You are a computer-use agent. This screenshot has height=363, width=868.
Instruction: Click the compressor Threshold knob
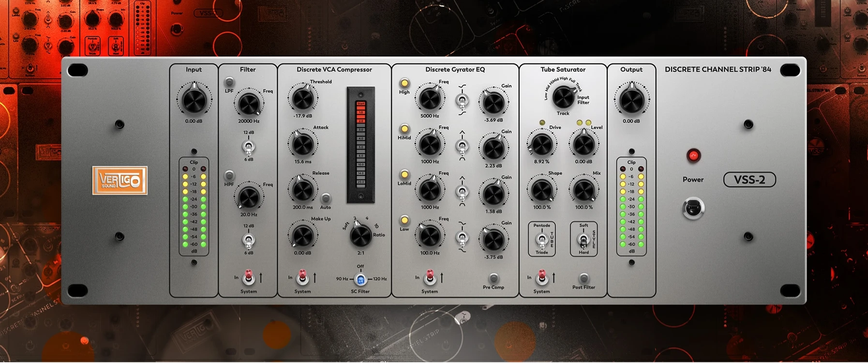[302, 98]
